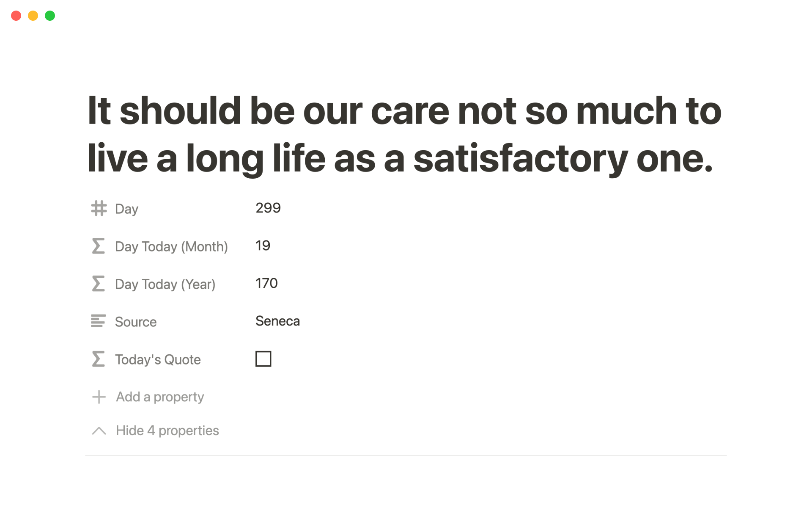Click the Add a property button
This screenshot has width=812, height=508.
pyautogui.click(x=160, y=397)
